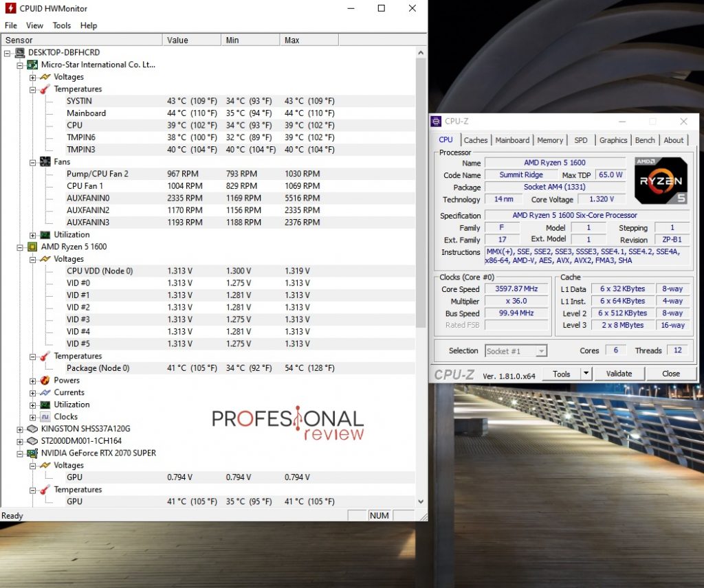Click the Utilization icon under Micro-Star board
The image size is (704, 588).
tap(45, 234)
